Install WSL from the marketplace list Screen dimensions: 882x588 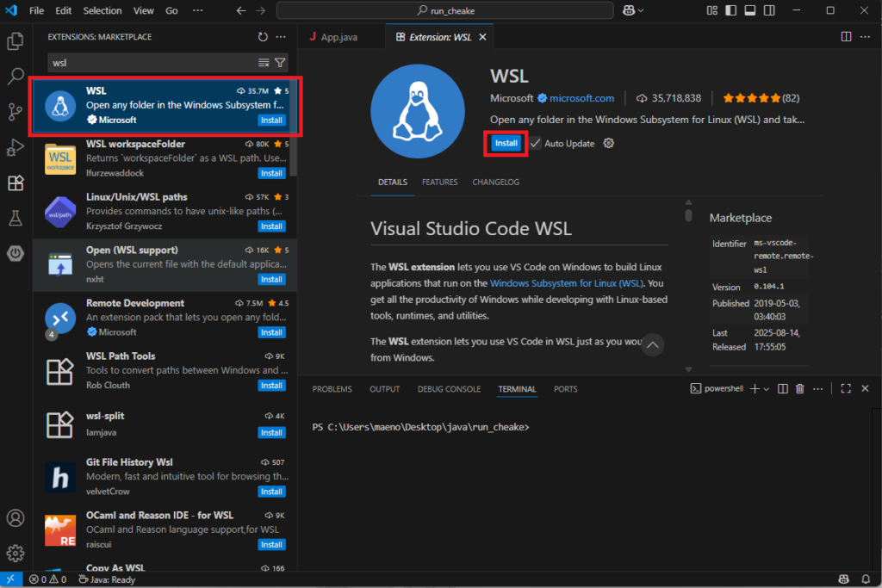click(271, 121)
